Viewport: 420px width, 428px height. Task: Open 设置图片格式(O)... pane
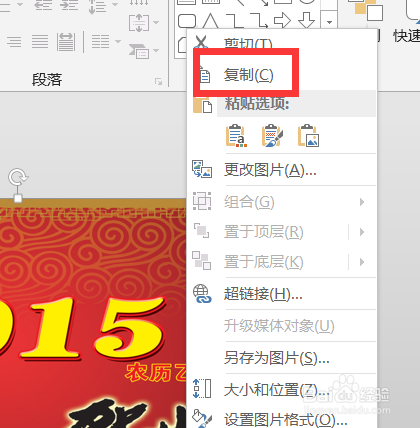tap(285, 420)
